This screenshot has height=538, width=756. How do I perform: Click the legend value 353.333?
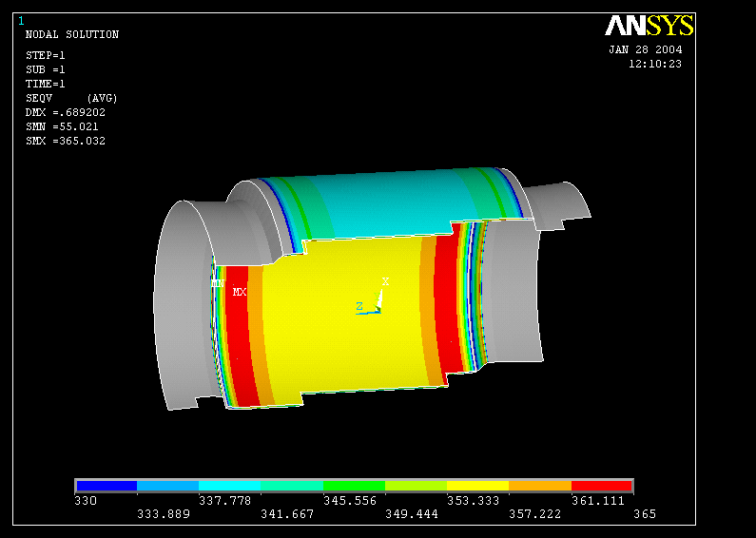click(474, 501)
